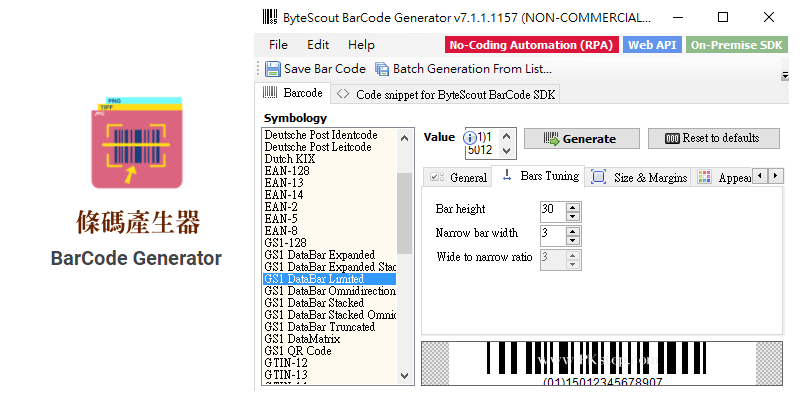The image size is (800, 400).
Task: Click the Web API button
Action: point(652,45)
